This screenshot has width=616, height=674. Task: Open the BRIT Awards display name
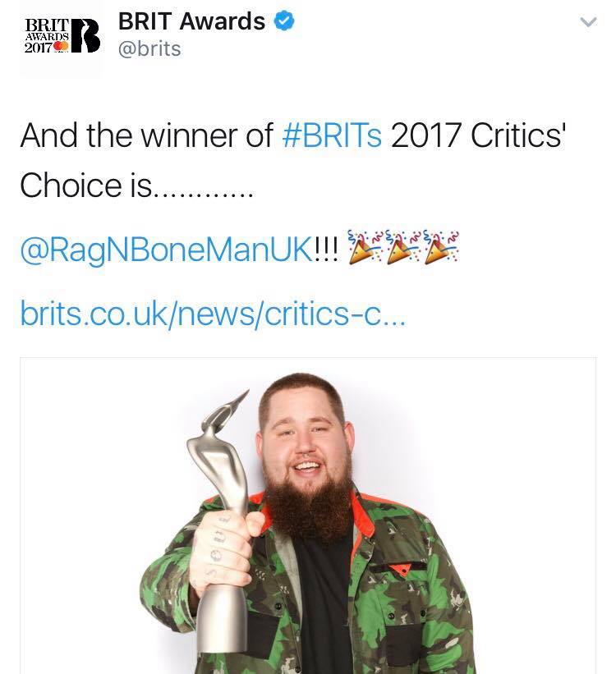click(x=191, y=21)
